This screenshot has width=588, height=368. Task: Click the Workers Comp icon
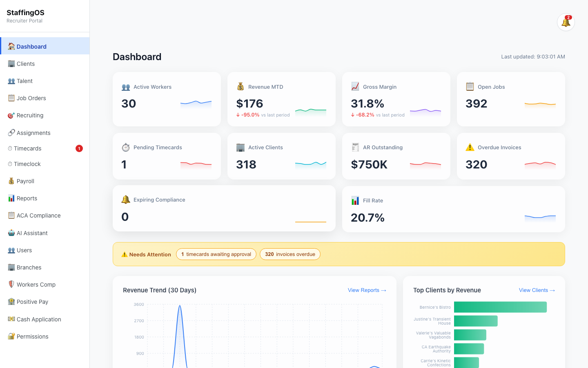[11, 284]
